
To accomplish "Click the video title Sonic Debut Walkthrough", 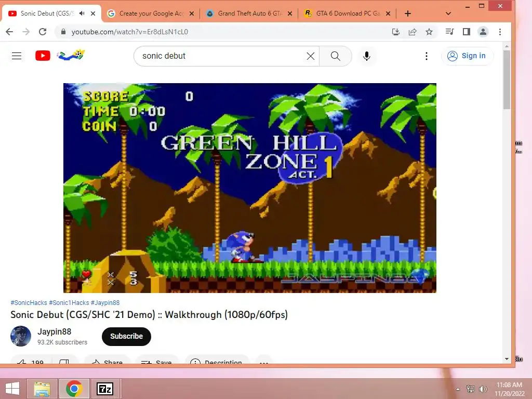I will click(x=149, y=314).
